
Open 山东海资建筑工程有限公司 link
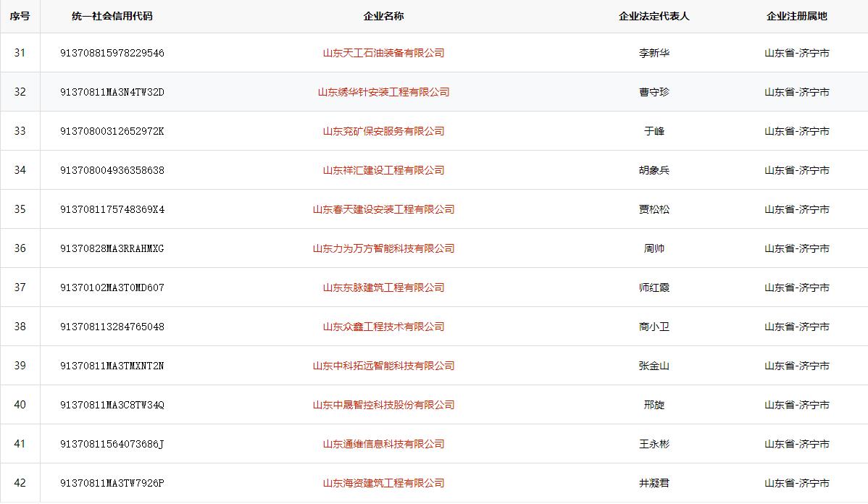coord(383,483)
